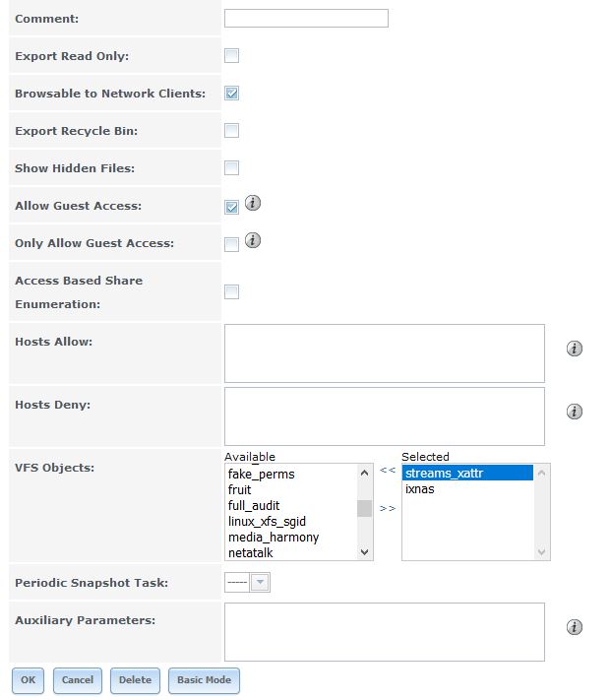Select fruit in Available VFS objects
The image size is (611, 700).
click(x=239, y=489)
